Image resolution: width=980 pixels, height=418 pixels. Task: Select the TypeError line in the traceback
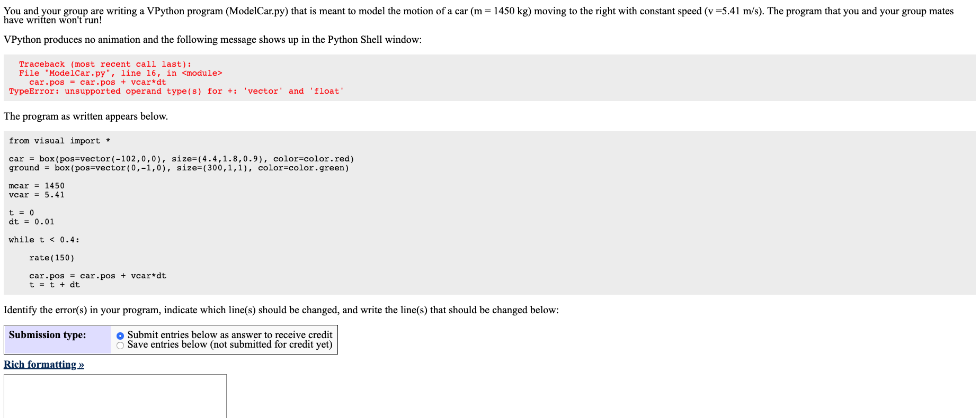176,90
